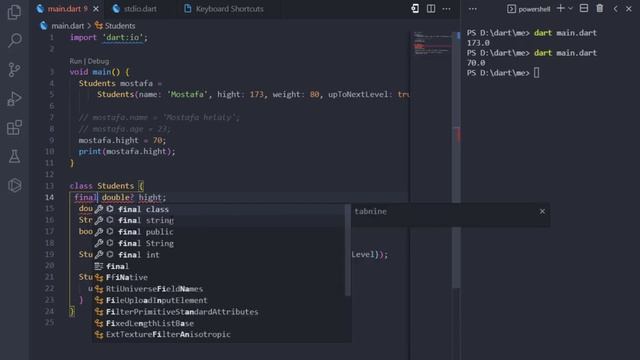Select the plain 'final' keyword suggestion
This screenshot has width=640, height=360.
(x=219, y=266)
